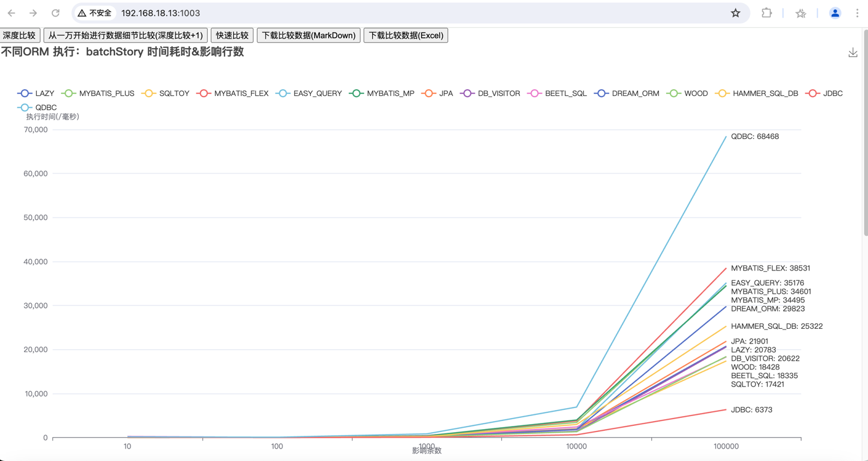This screenshot has width=868, height=461.
Task: Toggle the BEETL_SQL legend series
Action: [557, 93]
